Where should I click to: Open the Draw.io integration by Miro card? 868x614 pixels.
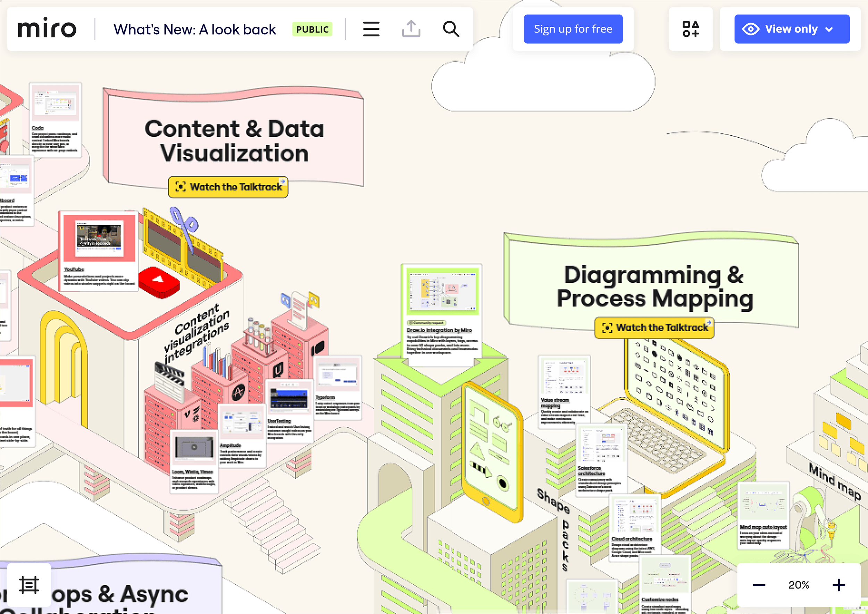click(x=442, y=314)
